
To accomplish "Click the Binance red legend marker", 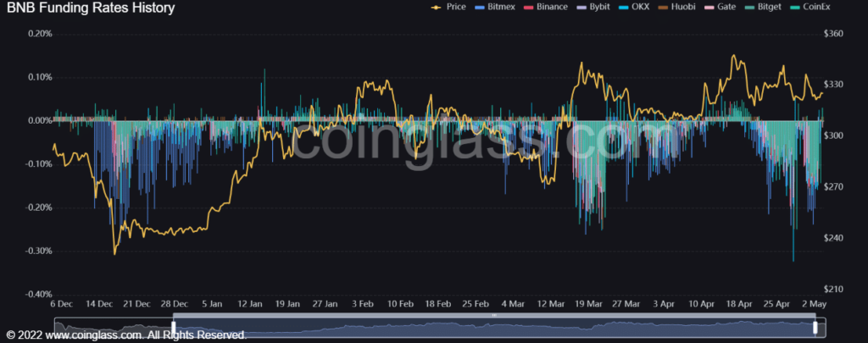I will pos(529,8).
